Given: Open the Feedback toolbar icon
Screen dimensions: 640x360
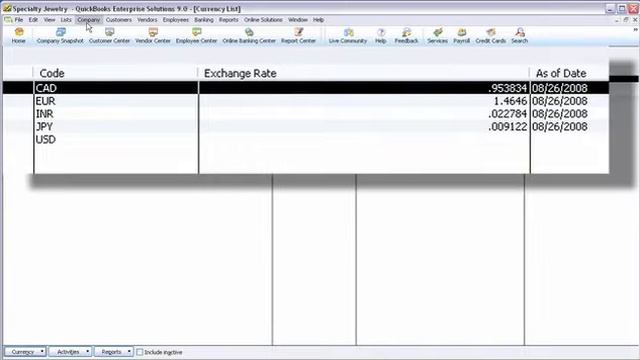Looking at the screenshot, I should (x=406, y=36).
